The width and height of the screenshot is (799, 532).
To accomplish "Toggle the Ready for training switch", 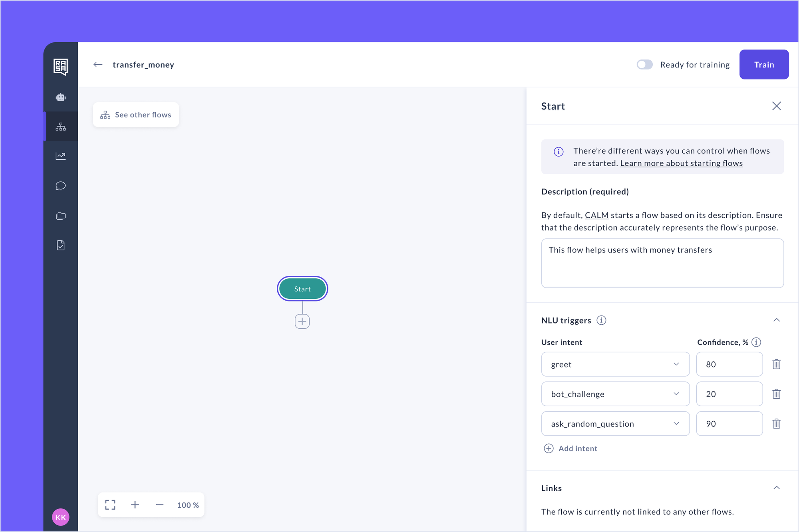I will pyautogui.click(x=644, y=65).
